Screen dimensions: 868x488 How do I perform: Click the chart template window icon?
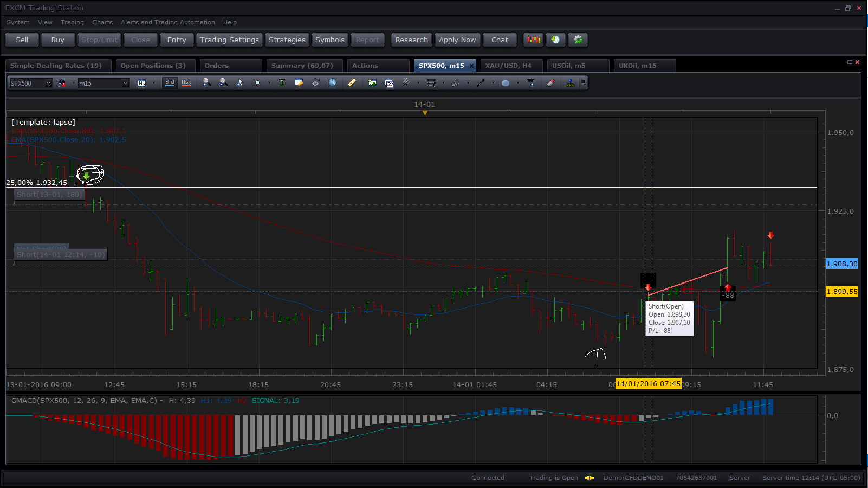(x=389, y=82)
